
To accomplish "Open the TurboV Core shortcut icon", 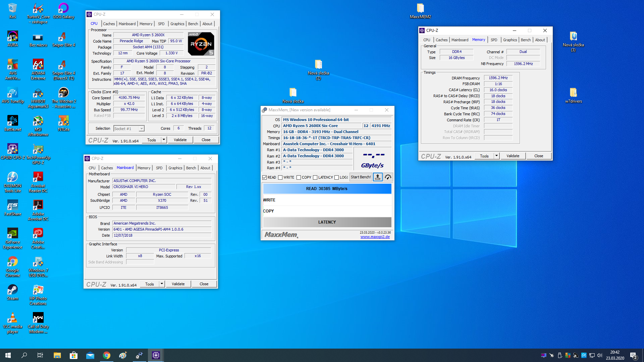I will coord(38,13).
